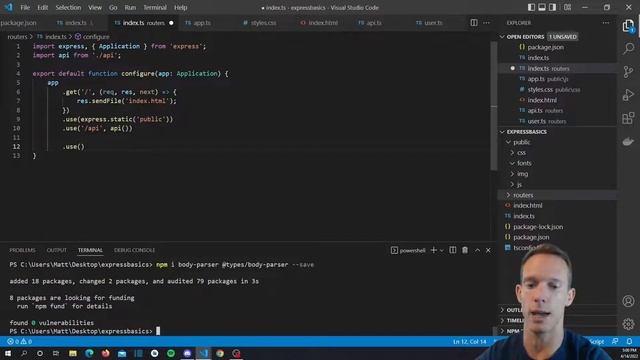Open the Explorer view in the activity bar

tap(628, 26)
